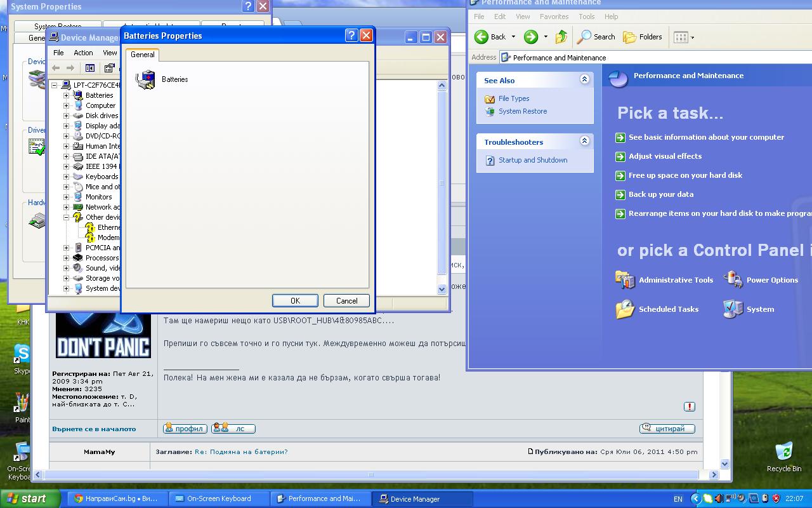Screen dimensions: 812x508
Task: Open Power Options icon
Action: tap(733, 279)
